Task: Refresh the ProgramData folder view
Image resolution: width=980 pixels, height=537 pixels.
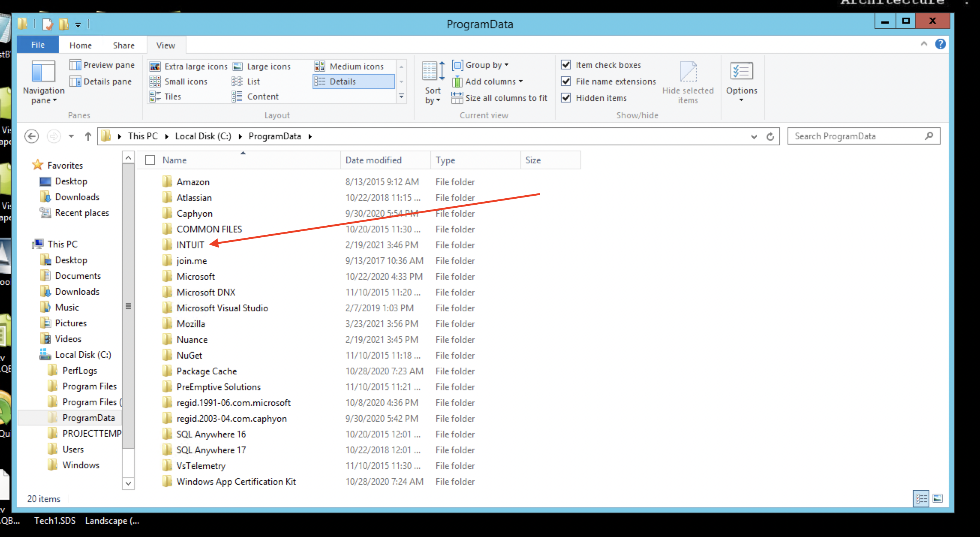Action: [x=770, y=136]
